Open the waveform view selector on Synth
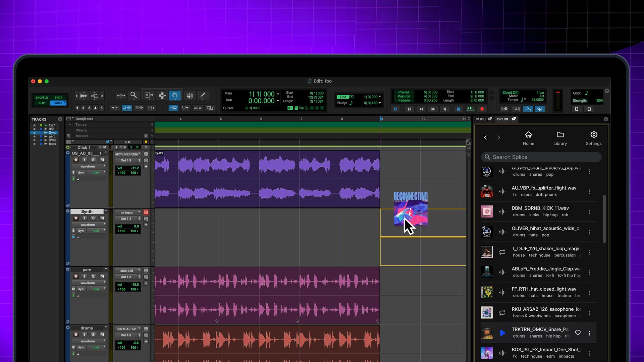This screenshot has height=362, width=644. pyautogui.click(x=89, y=225)
